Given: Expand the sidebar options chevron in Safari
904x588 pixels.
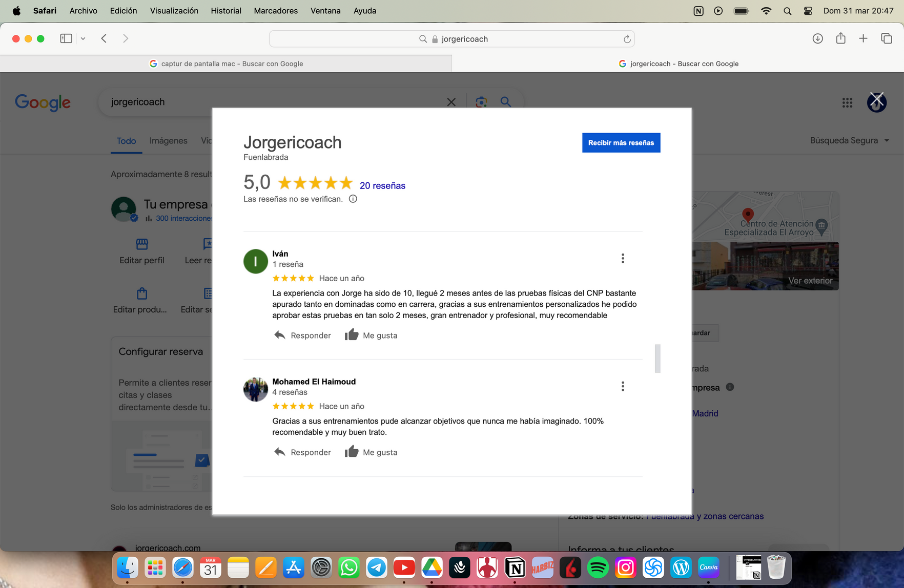Looking at the screenshot, I should 83,38.
